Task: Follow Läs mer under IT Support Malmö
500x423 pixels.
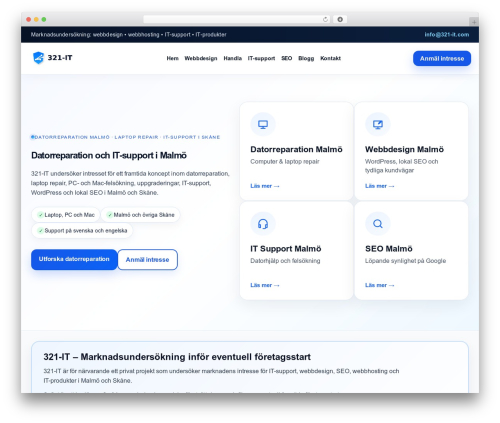Action: pyautogui.click(x=265, y=285)
